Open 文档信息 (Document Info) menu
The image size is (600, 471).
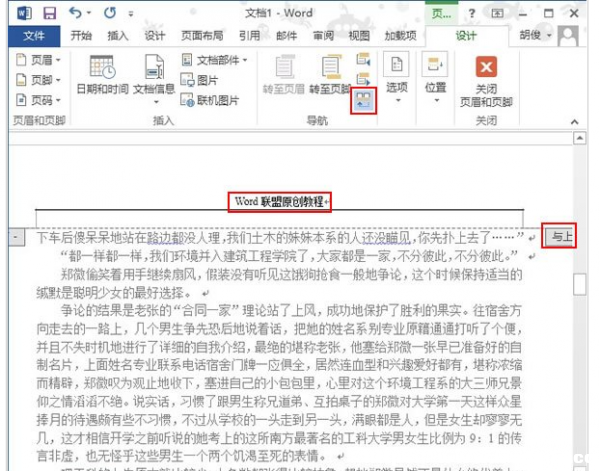(x=154, y=79)
